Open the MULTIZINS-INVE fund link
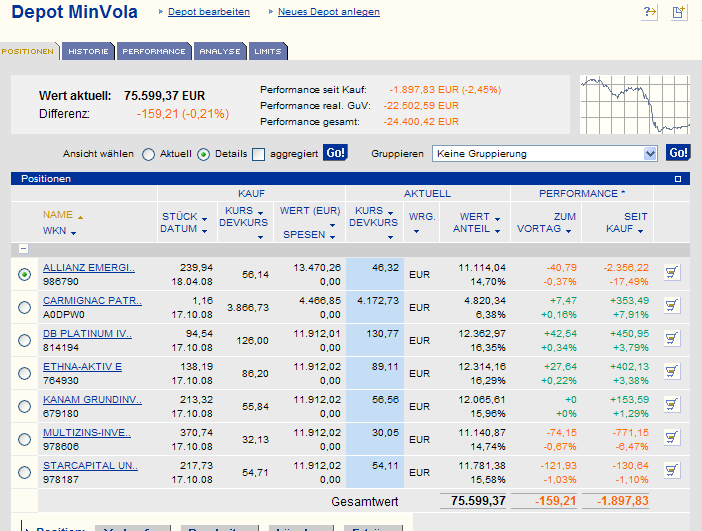The width and height of the screenshot is (702, 531). coord(89,432)
